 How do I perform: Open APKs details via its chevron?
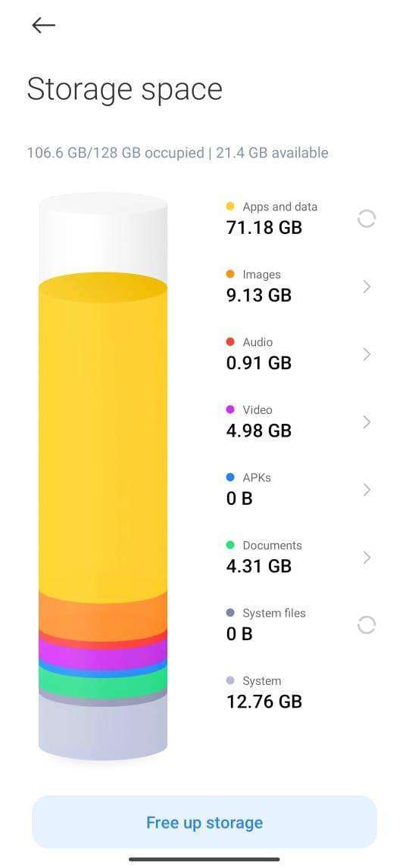click(367, 490)
